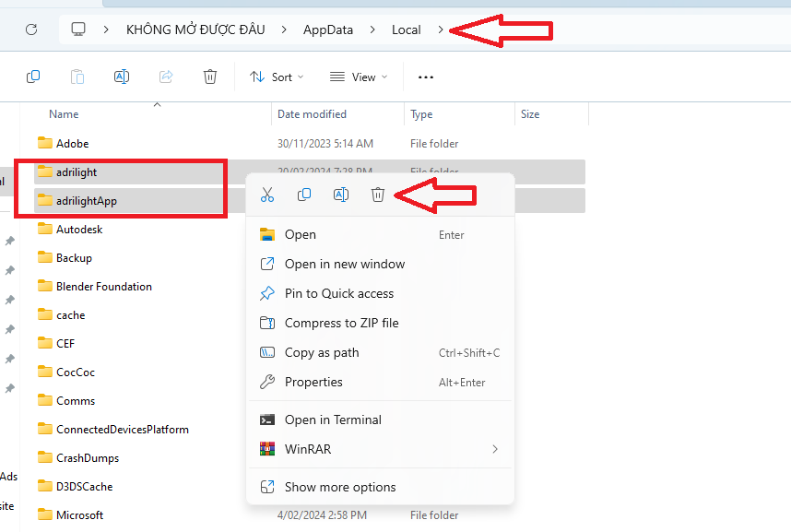Click the toolbar Share icon
Screen dimensions: 791x532
(166, 77)
